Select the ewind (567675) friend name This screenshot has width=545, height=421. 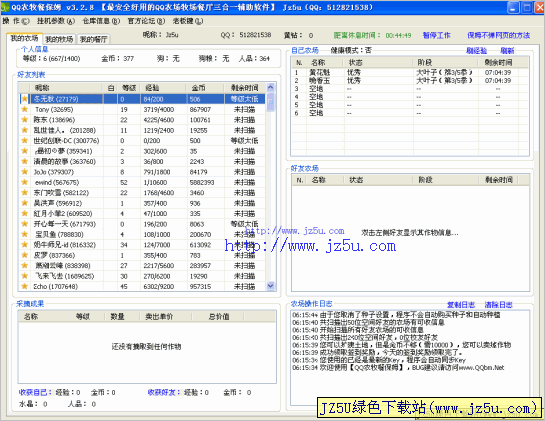coord(57,183)
